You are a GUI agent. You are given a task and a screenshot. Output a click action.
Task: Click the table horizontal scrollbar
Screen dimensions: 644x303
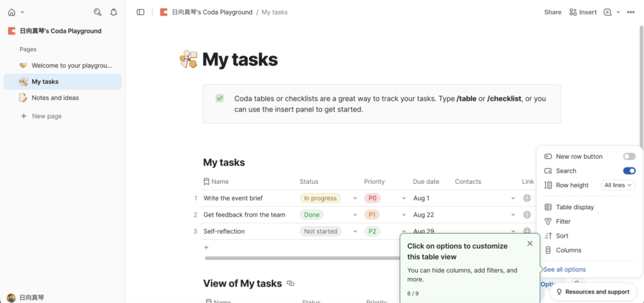(x=302, y=258)
